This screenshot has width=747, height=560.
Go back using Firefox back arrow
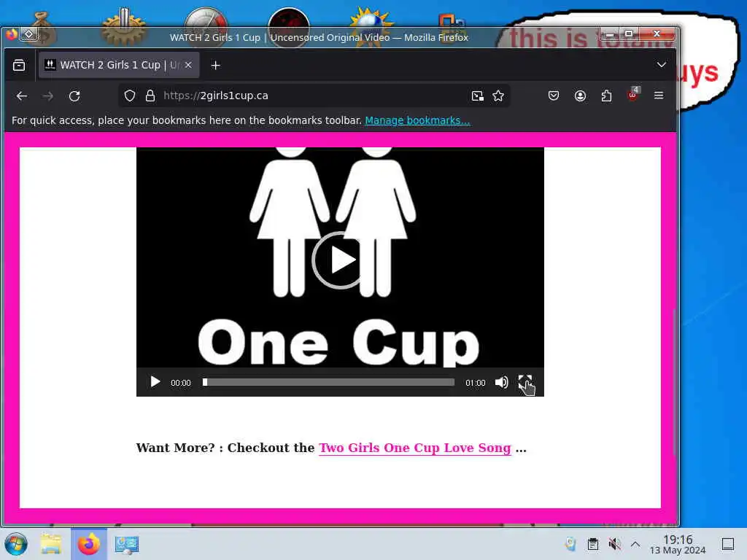(21, 96)
